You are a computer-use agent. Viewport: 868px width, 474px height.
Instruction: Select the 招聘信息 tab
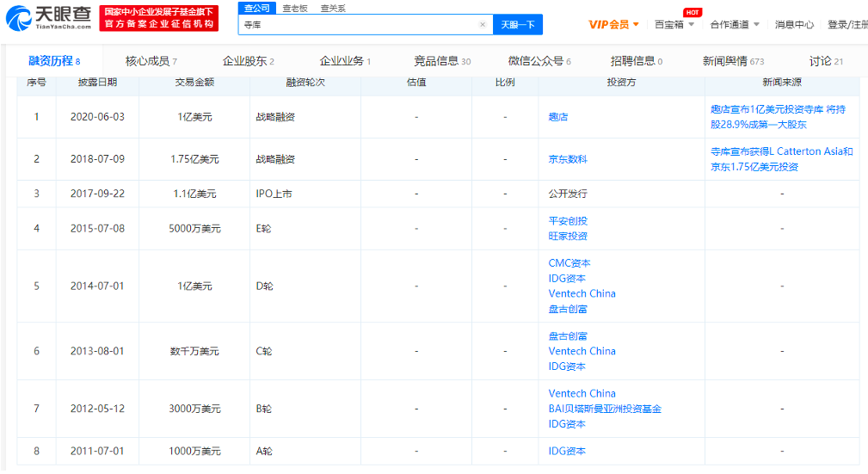636,61
